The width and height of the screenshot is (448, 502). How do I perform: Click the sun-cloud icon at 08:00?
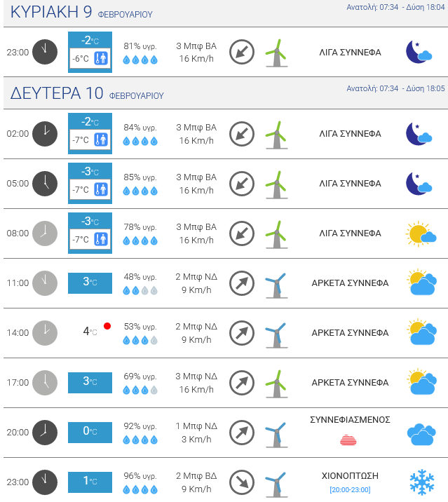point(421,233)
